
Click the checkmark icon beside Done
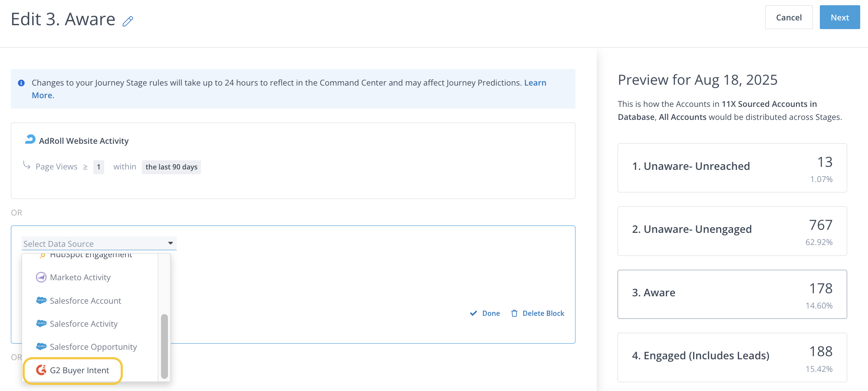[x=473, y=313]
